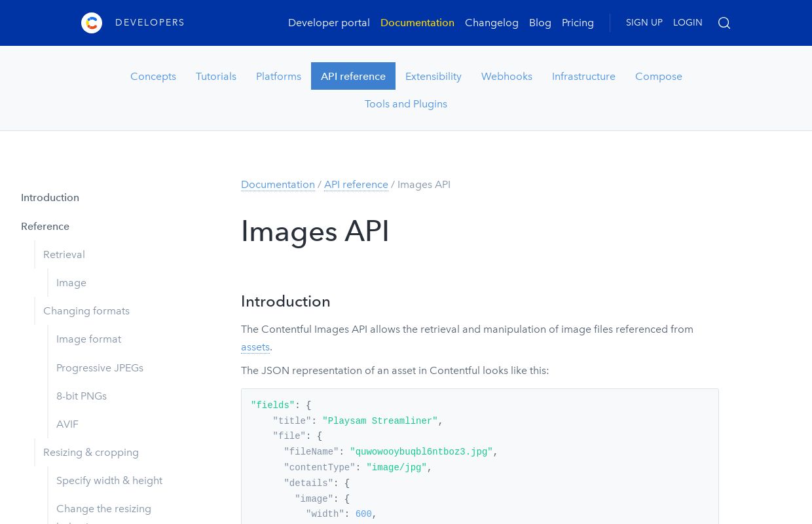This screenshot has height=524, width=812.
Task: Switch to the Concepts tab
Action: pos(153,76)
